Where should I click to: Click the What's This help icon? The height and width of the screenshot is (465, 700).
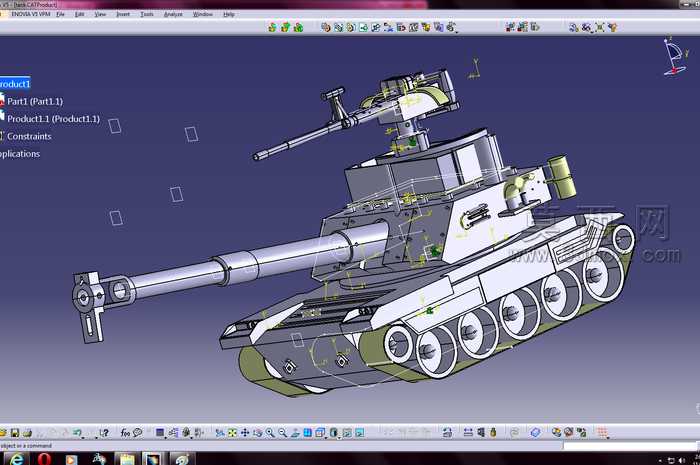tap(104, 432)
